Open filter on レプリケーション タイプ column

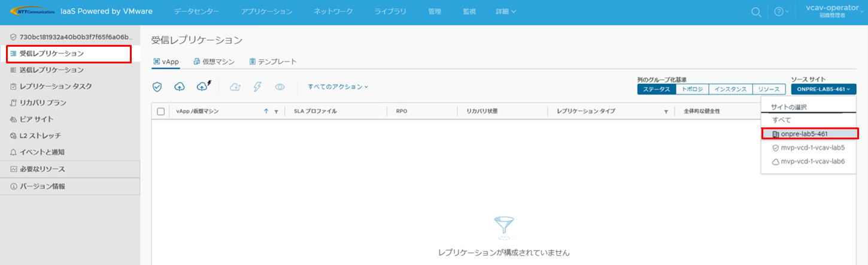(666, 112)
